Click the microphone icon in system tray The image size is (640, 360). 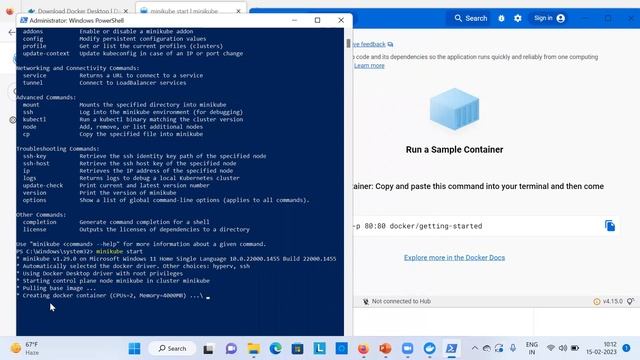[x=513, y=348]
